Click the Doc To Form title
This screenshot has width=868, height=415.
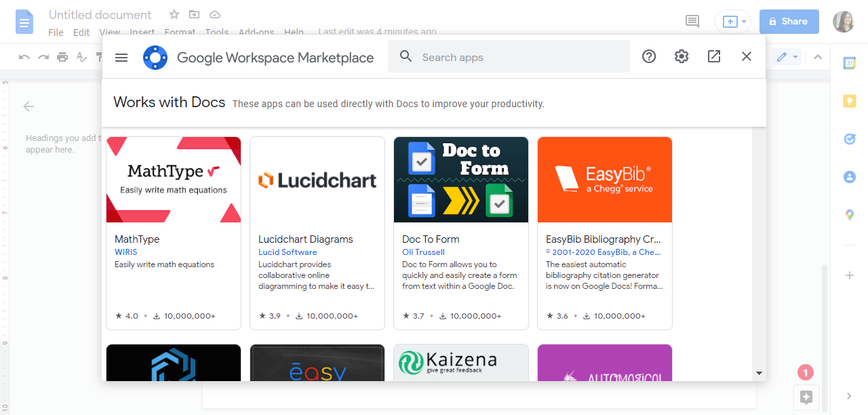coord(431,239)
